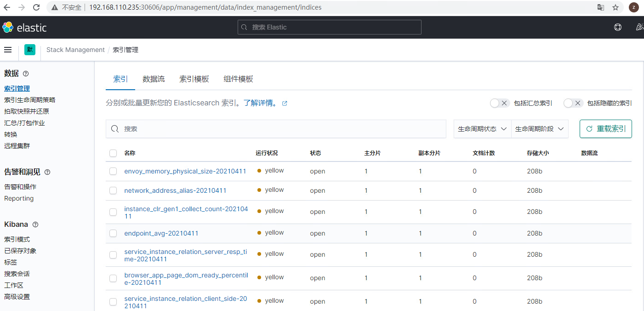The width and height of the screenshot is (644, 311).
Task: Switch to the 数据流 tab
Action: coord(154,79)
